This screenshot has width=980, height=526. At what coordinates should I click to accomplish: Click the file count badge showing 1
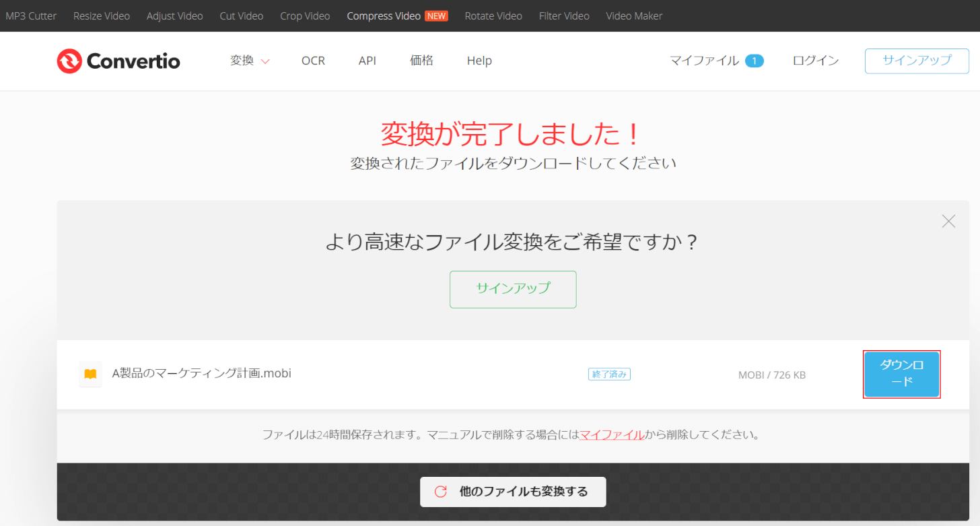tap(755, 61)
